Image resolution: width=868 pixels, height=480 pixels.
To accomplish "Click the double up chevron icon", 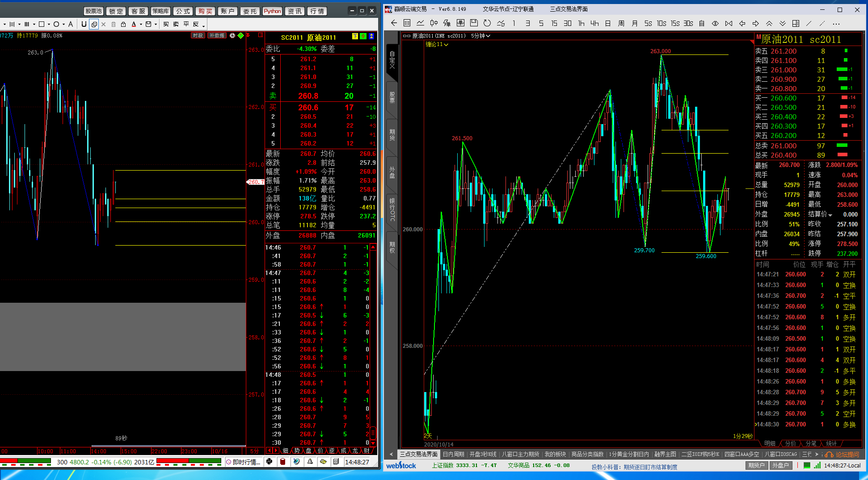I will (x=769, y=23).
